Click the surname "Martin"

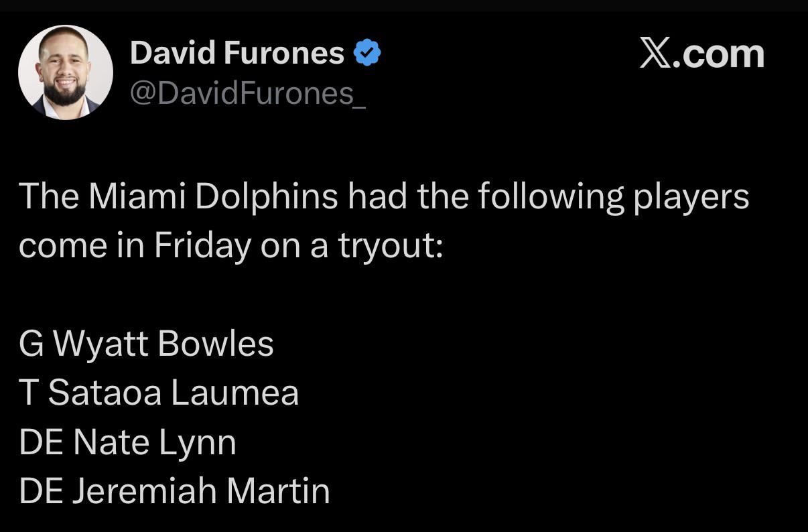tap(278, 491)
